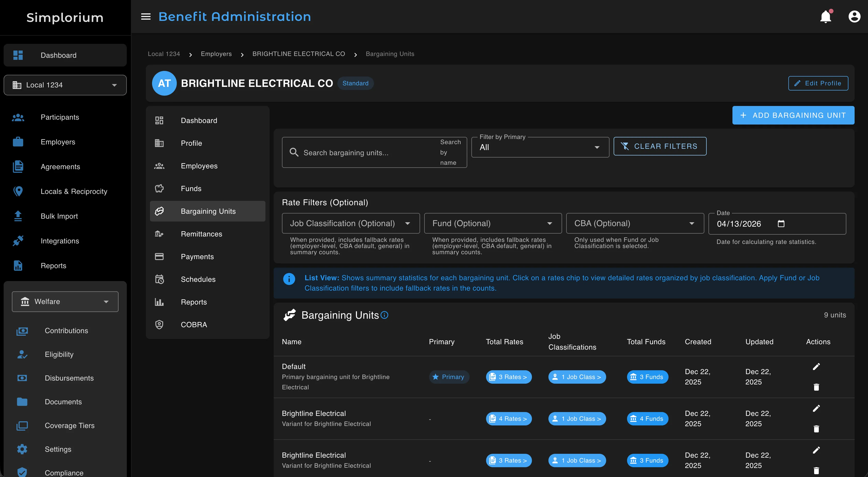
Task: Click the info icon next to Bargaining Units heading
Action: click(385, 315)
